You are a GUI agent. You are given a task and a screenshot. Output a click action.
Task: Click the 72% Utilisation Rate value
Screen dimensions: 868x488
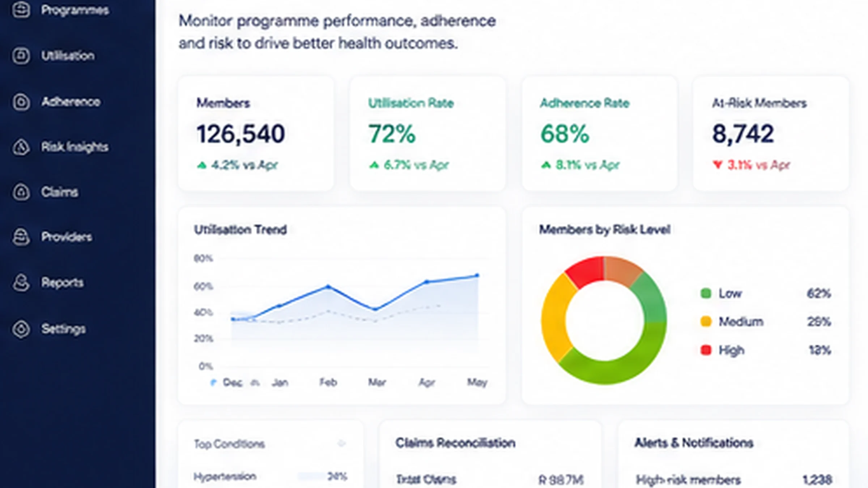(392, 134)
